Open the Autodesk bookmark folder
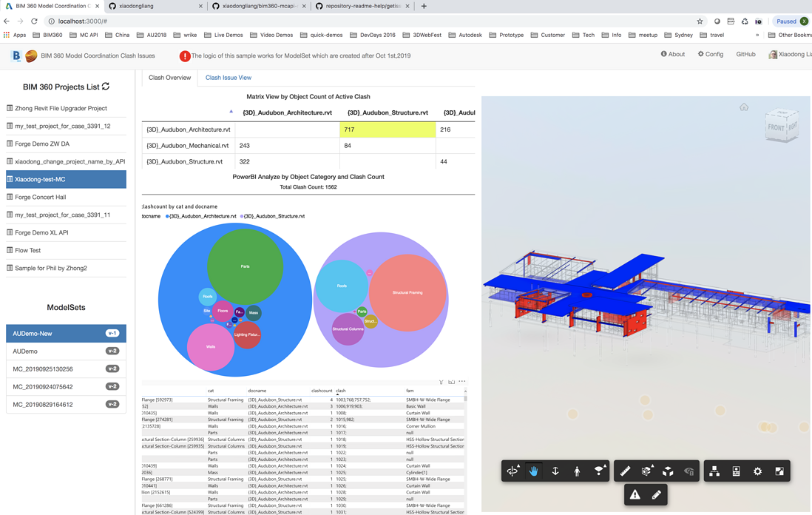The image size is (812, 515). point(465,35)
